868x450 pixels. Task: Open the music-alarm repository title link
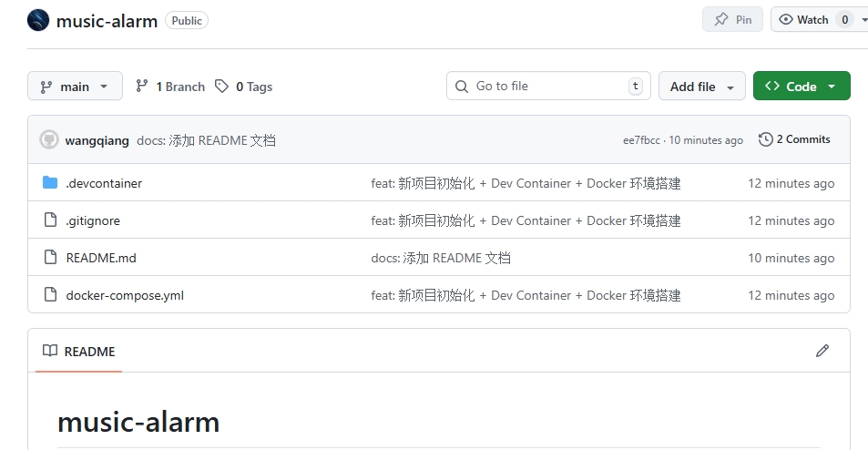107,21
